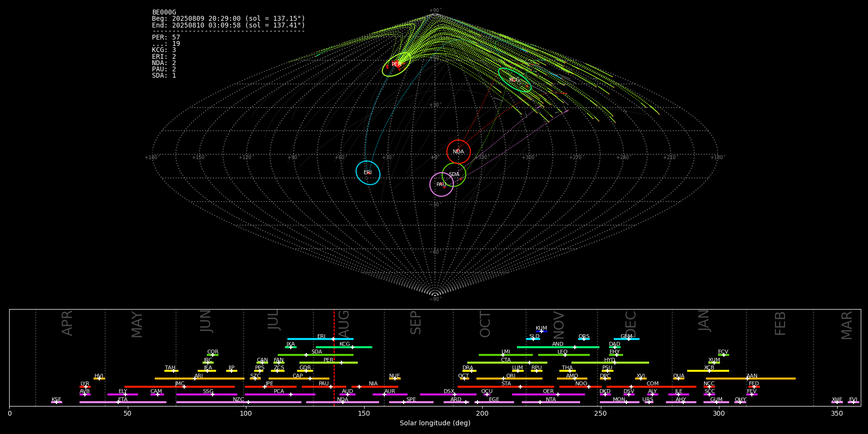Click the orange ORI shower bar
Viewport: 868px width, 434px height.
509,379
